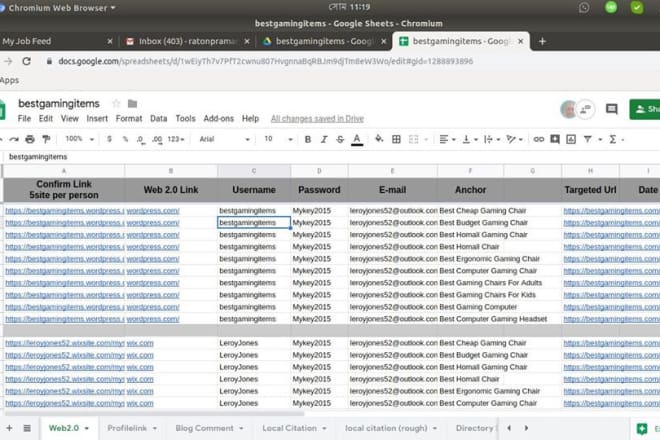Open the text color picker
This screenshot has height=440, width=660.
[x=357, y=139]
